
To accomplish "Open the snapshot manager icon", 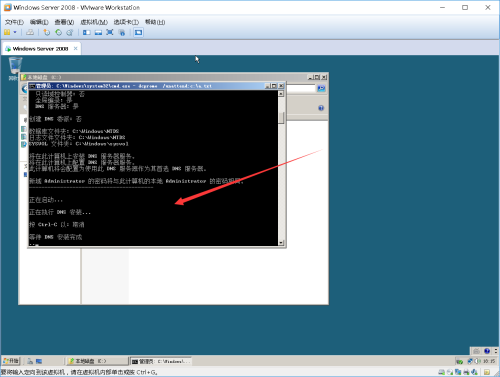I will (x=70, y=32).
